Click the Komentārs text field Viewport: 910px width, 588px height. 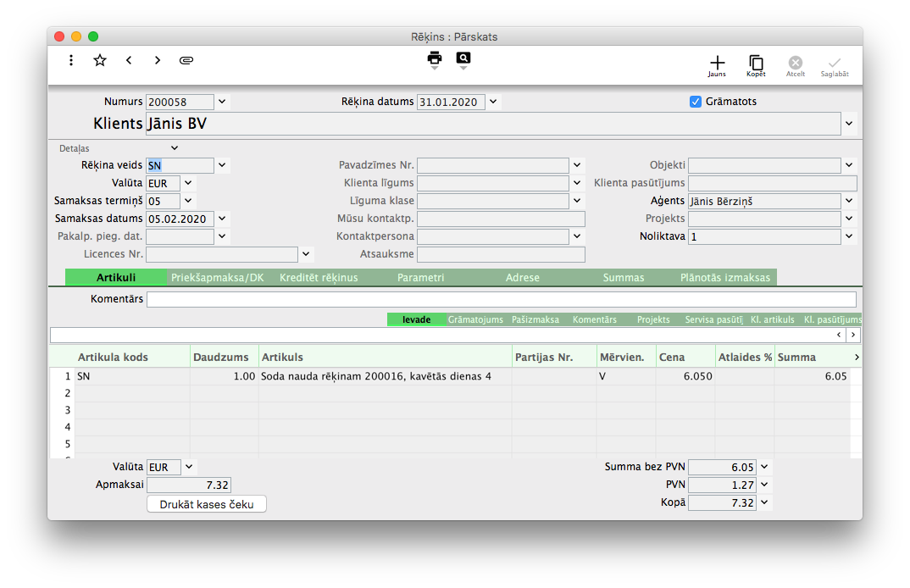(x=502, y=299)
